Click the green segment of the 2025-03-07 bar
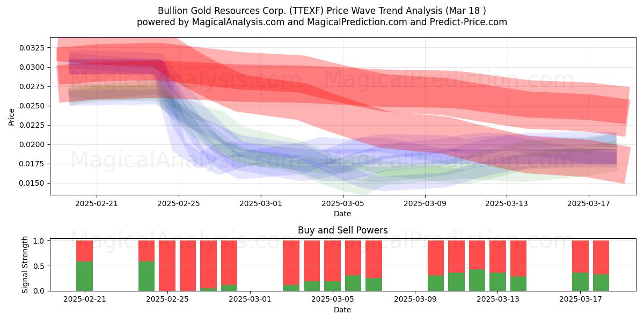 (x=374, y=284)
